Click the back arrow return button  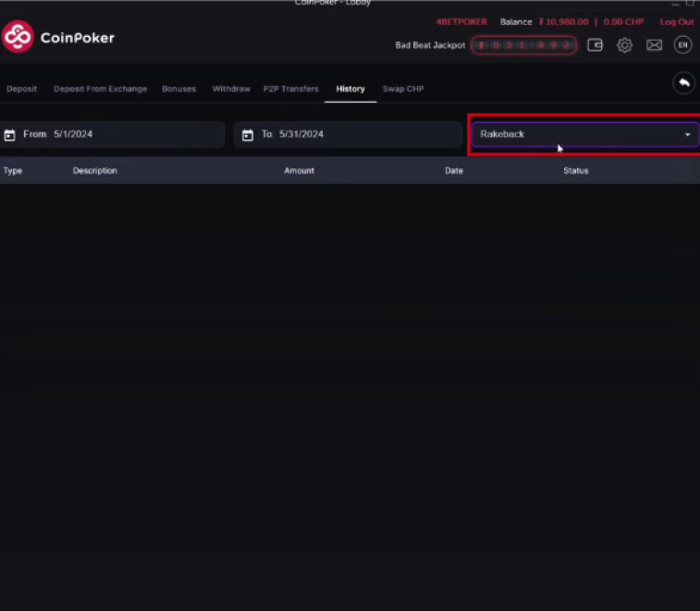pyautogui.click(x=683, y=83)
